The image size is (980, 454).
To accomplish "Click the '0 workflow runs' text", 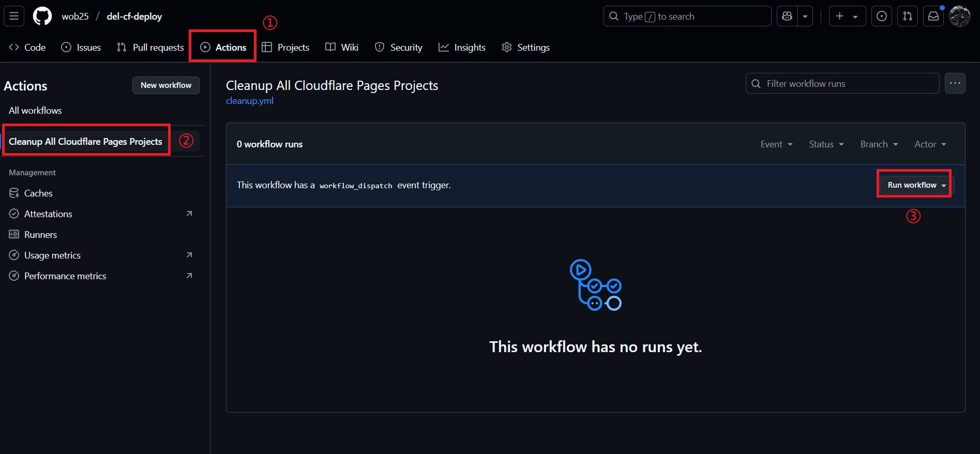I will point(269,144).
